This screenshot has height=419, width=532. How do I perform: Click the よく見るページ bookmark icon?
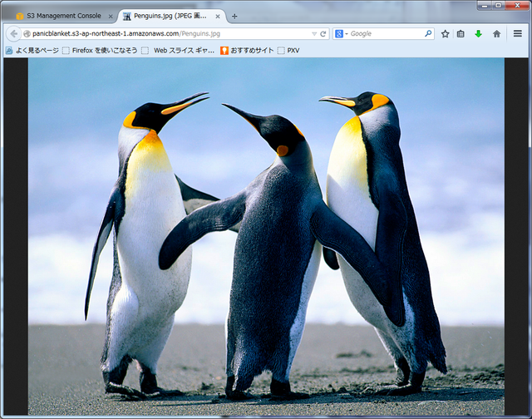pos(9,51)
